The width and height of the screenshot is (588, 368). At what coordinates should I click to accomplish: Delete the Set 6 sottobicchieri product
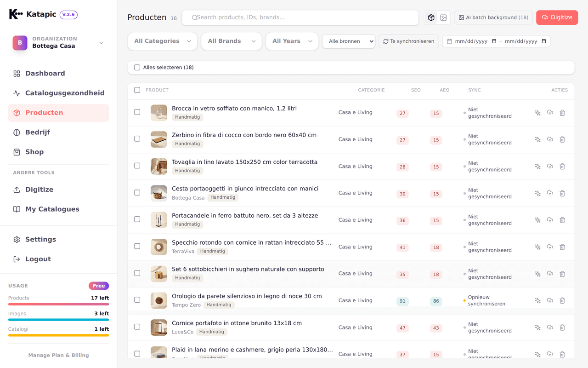562,274
